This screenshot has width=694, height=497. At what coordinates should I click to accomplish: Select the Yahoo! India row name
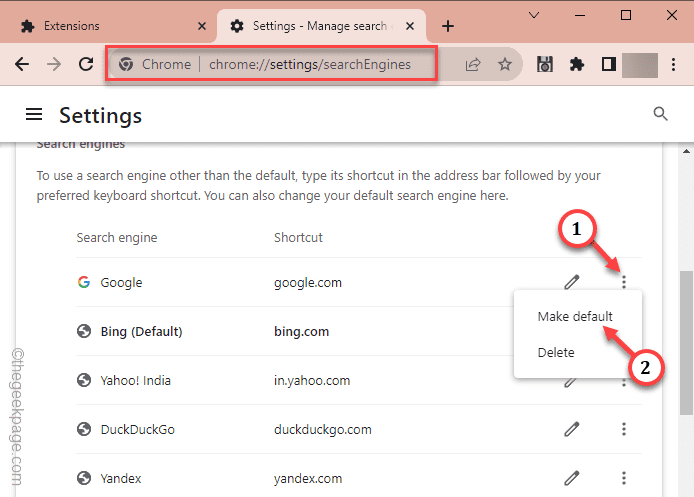135,381
